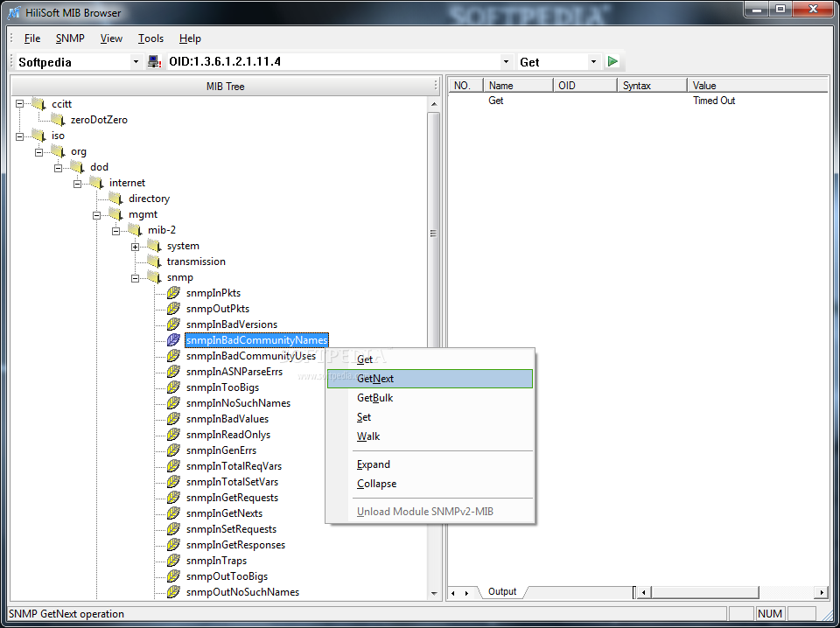This screenshot has width=840, height=628.
Task: Click the leaf icon beside snmpInPkts
Action: [x=173, y=292]
